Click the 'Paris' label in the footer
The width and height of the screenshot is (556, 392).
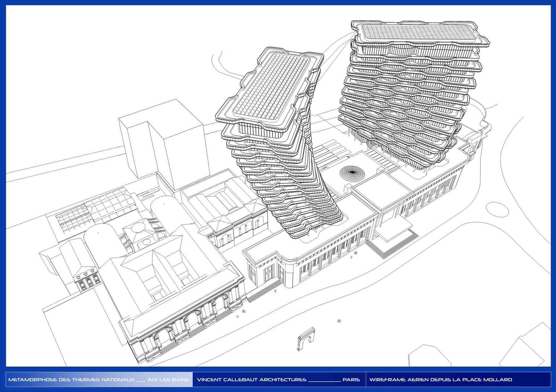(351, 380)
